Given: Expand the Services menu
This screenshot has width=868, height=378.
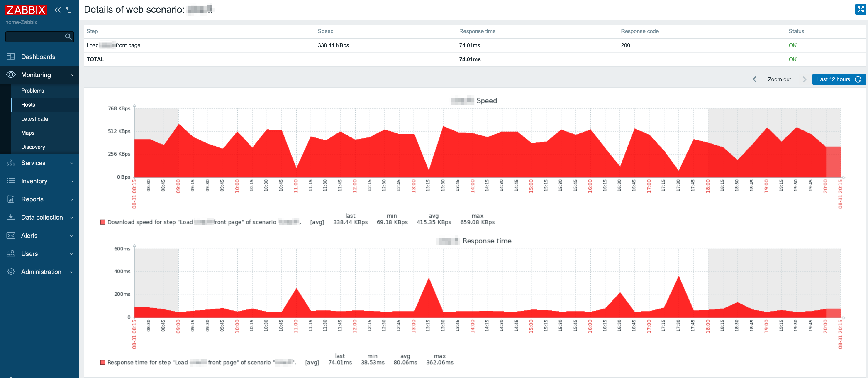Looking at the screenshot, I should (71, 163).
